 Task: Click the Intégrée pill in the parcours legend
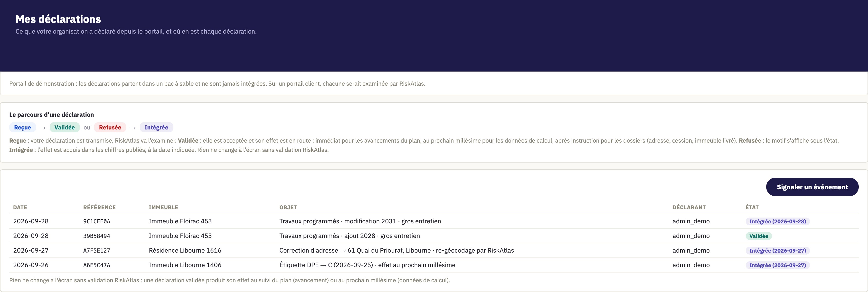156,127
